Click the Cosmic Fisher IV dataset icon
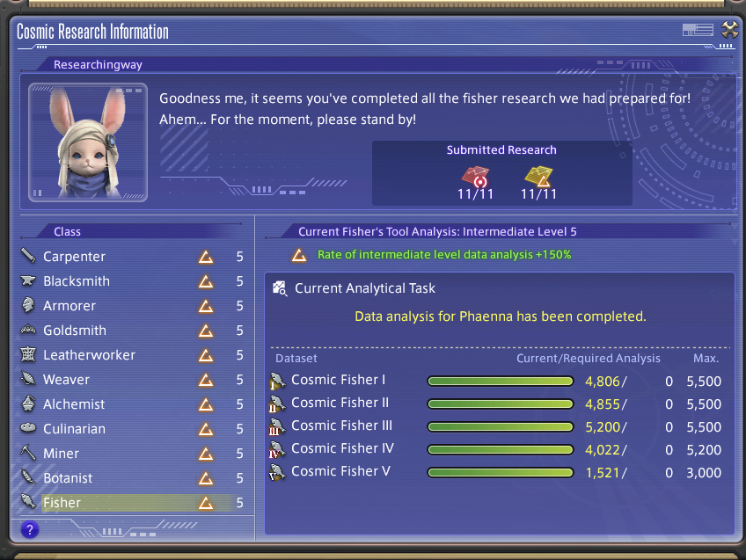The image size is (746, 560). [x=277, y=449]
